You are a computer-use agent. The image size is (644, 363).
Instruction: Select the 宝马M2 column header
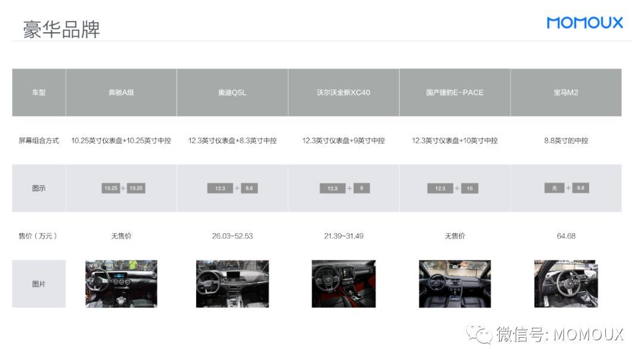[x=566, y=93]
